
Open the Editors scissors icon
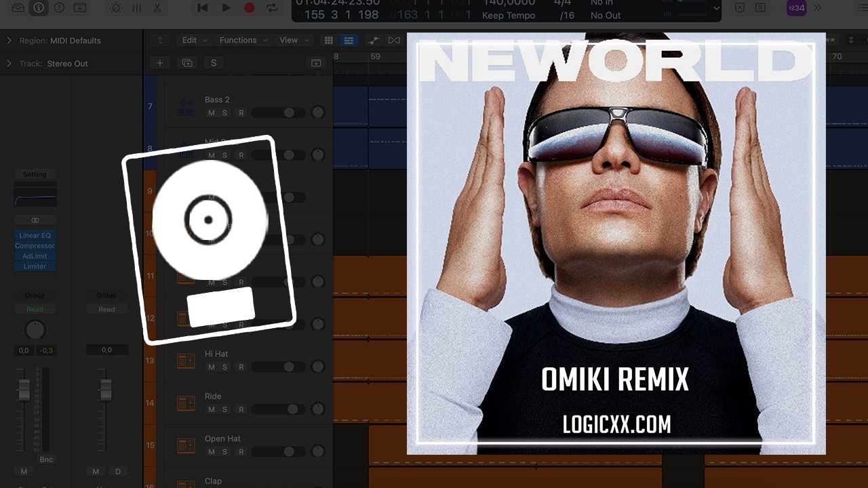[x=157, y=7]
